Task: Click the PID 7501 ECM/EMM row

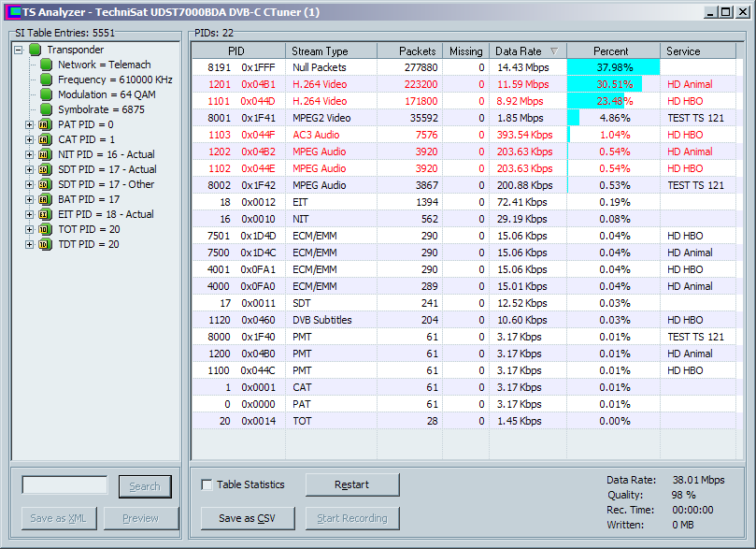Action: 464,236
